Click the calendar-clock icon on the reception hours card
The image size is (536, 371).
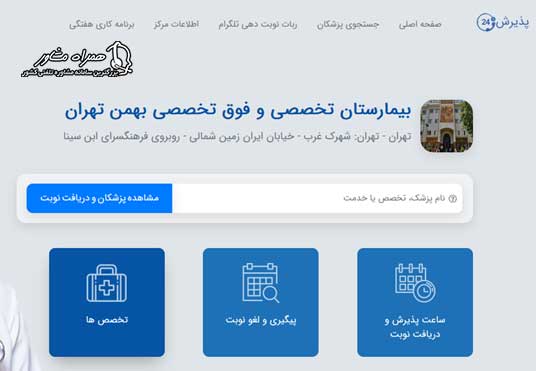pos(415,282)
